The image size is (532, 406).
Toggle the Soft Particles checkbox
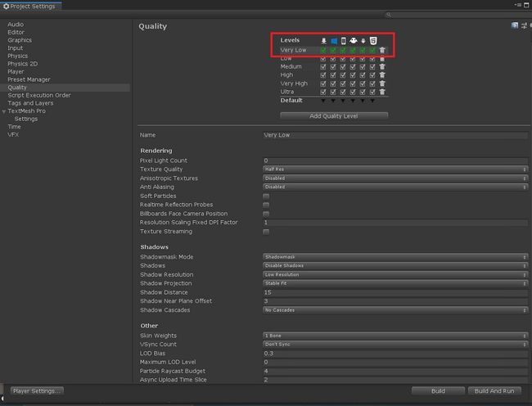(x=266, y=196)
